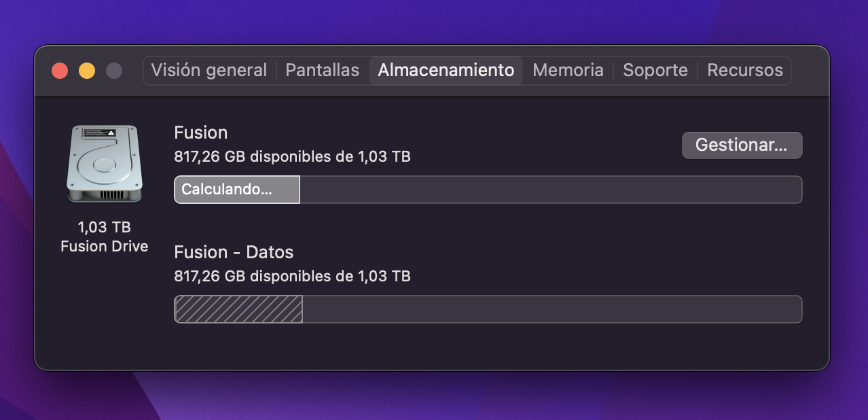Close the window with the red button
Image resolution: width=868 pixels, height=420 pixels.
tap(60, 71)
